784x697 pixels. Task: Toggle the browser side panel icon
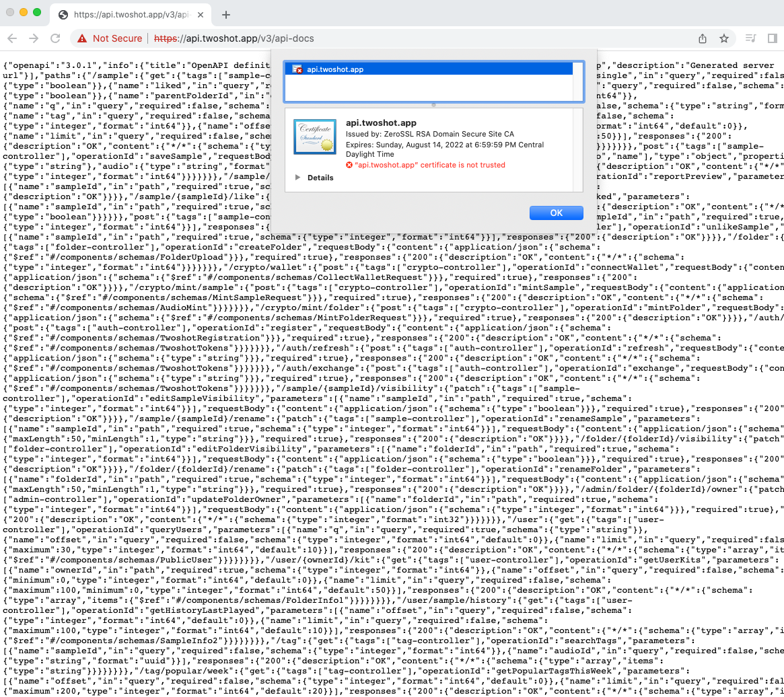point(773,38)
